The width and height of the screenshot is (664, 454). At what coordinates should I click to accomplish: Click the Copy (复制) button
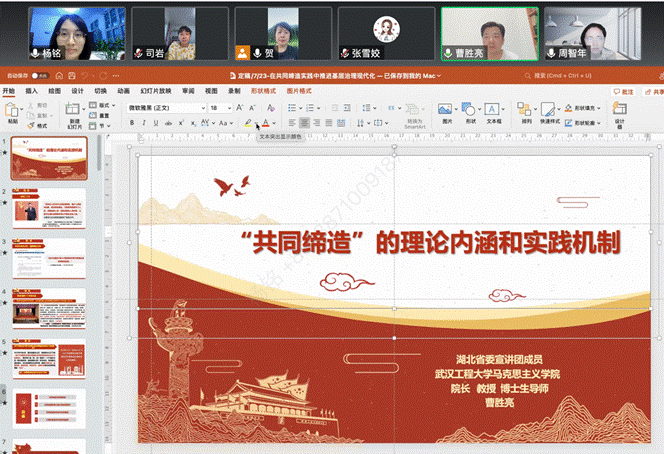pyautogui.click(x=37, y=115)
